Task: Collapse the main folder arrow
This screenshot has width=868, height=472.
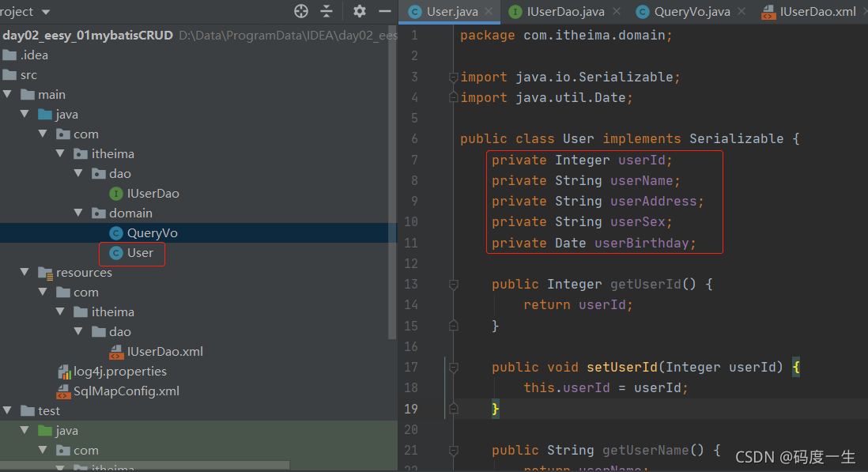Action: pyautogui.click(x=8, y=95)
